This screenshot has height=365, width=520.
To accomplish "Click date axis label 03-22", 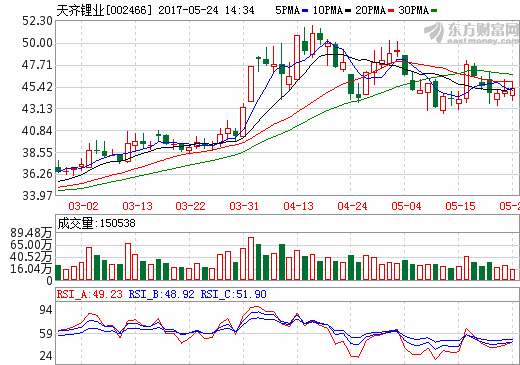I will (x=190, y=206).
